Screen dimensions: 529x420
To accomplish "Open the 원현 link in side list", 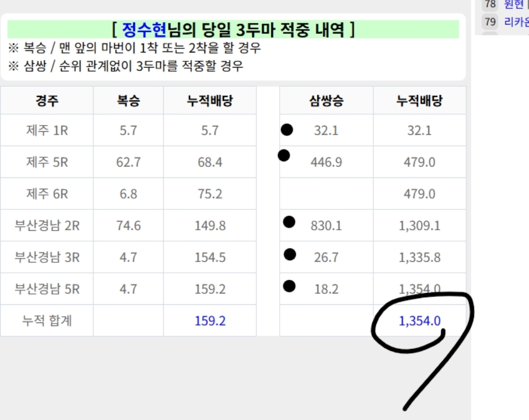I will pos(514,4).
